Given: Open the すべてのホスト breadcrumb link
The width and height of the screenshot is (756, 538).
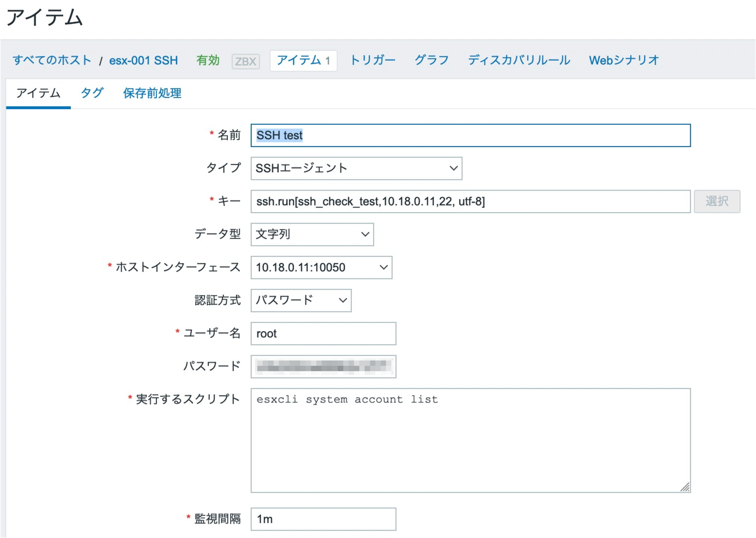Looking at the screenshot, I should point(52,60).
